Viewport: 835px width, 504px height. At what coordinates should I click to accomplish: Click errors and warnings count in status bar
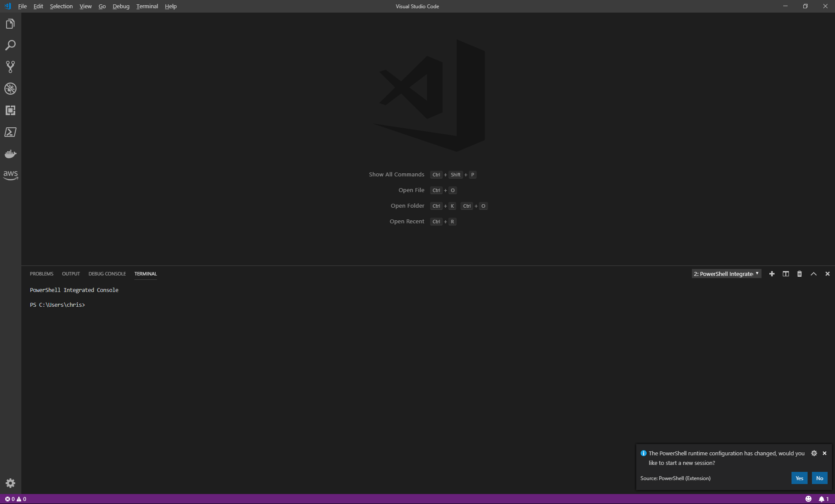point(16,499)
